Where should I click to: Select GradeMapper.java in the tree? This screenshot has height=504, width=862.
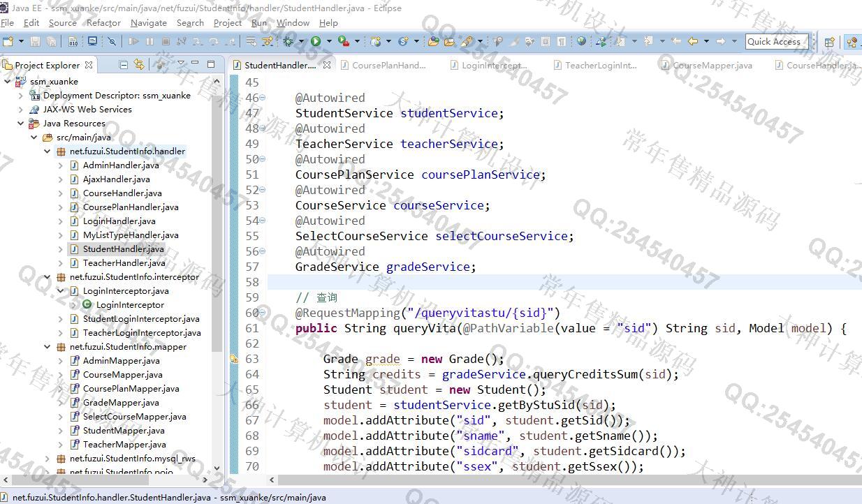[x=121, y=403]
